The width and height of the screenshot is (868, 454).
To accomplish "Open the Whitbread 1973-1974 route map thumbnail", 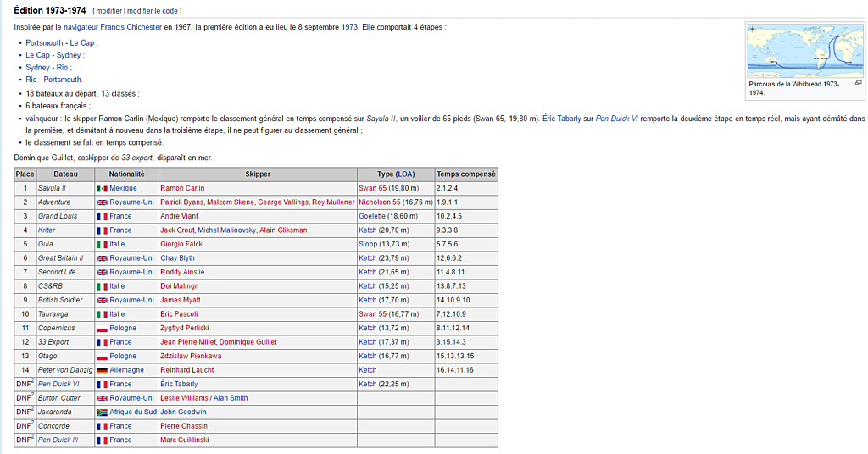I will coord(805,51).
